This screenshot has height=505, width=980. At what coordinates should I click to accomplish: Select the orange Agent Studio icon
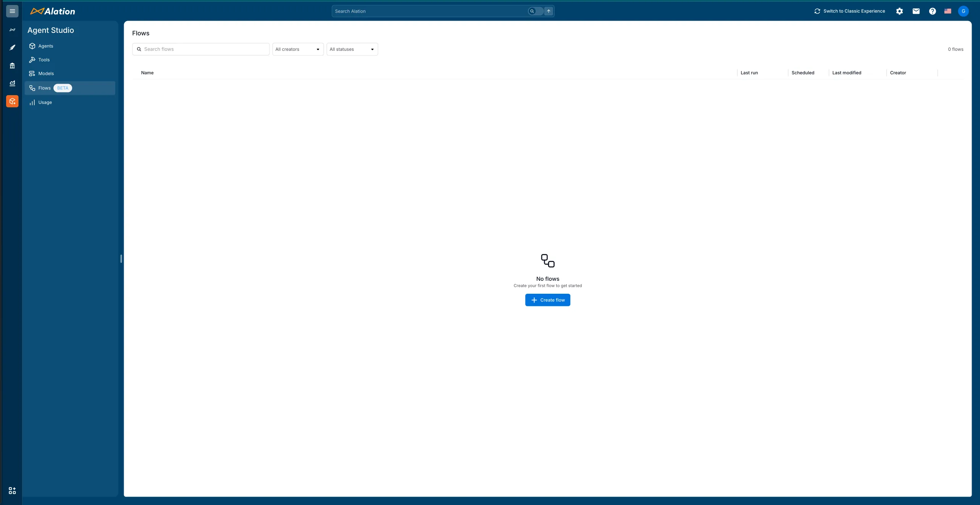[12, 101]
